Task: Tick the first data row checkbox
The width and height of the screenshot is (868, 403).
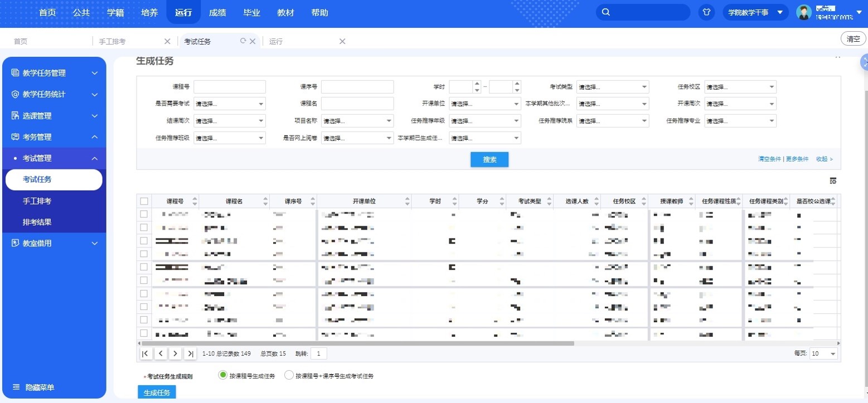Action: click(144, 214)
